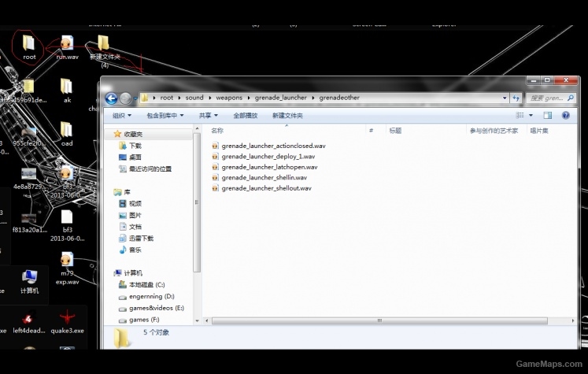Click the icon of grenade_launcher_actionclosed.wav
This screenshot has height=374, width=588.
pos(215,146)
